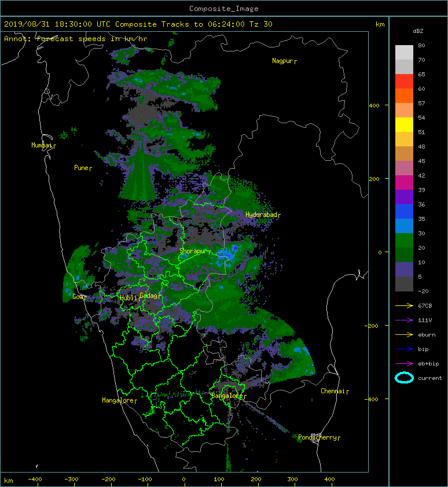This screenshot has height=487, width=448.
Task: Select the magenta 42–39 dBZ swatch
Action: click(404, 182)
